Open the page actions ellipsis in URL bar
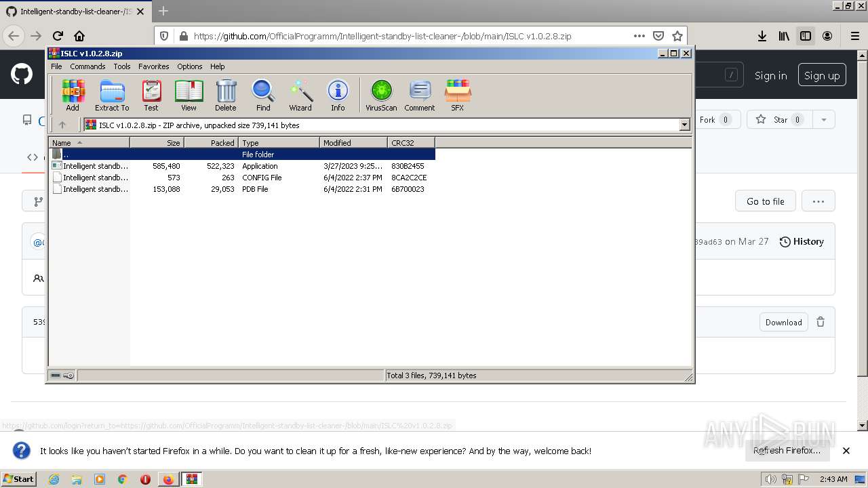This screenshot has height=488, width=868. coord(639,36)
